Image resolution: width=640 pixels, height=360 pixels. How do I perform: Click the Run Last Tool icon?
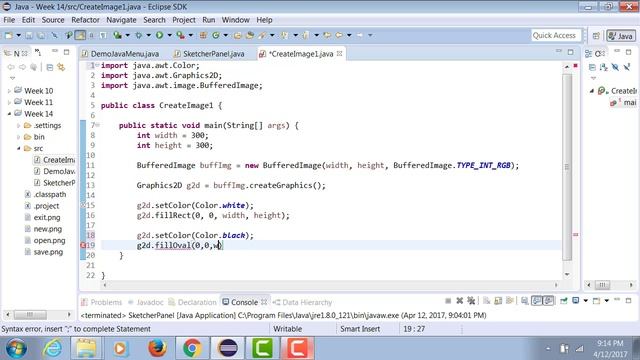pyautogui.click(x=180, y=36)
